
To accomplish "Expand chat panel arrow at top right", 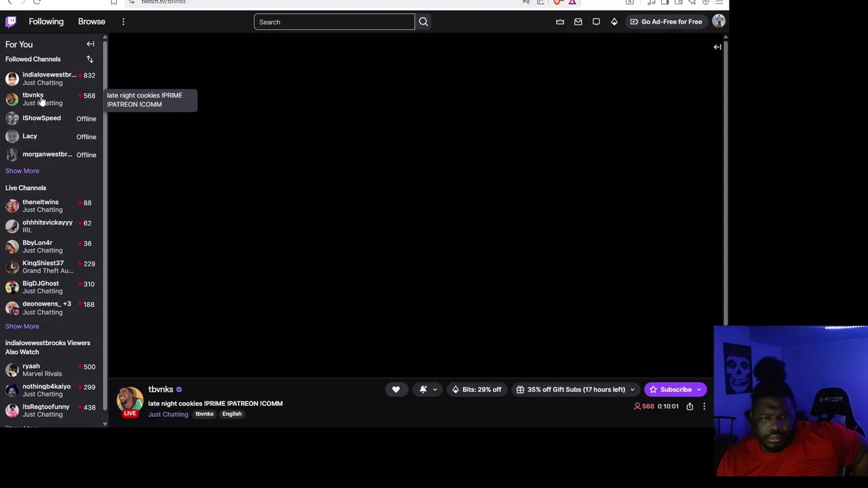I will (x=717, y=47).
